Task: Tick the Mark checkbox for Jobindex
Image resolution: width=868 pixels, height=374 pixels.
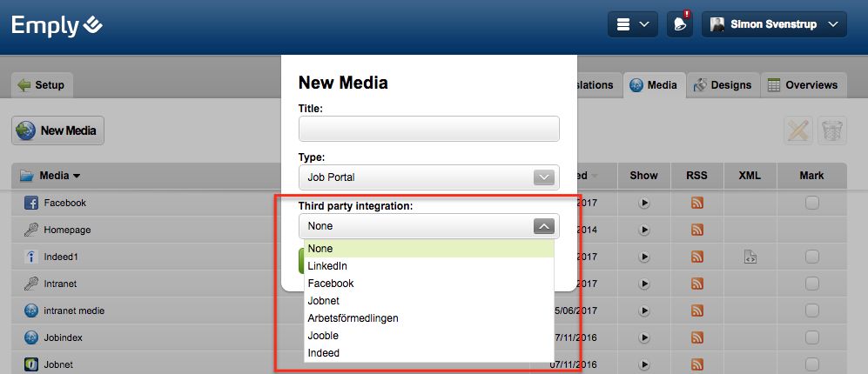Action: (x=811, y=337)
